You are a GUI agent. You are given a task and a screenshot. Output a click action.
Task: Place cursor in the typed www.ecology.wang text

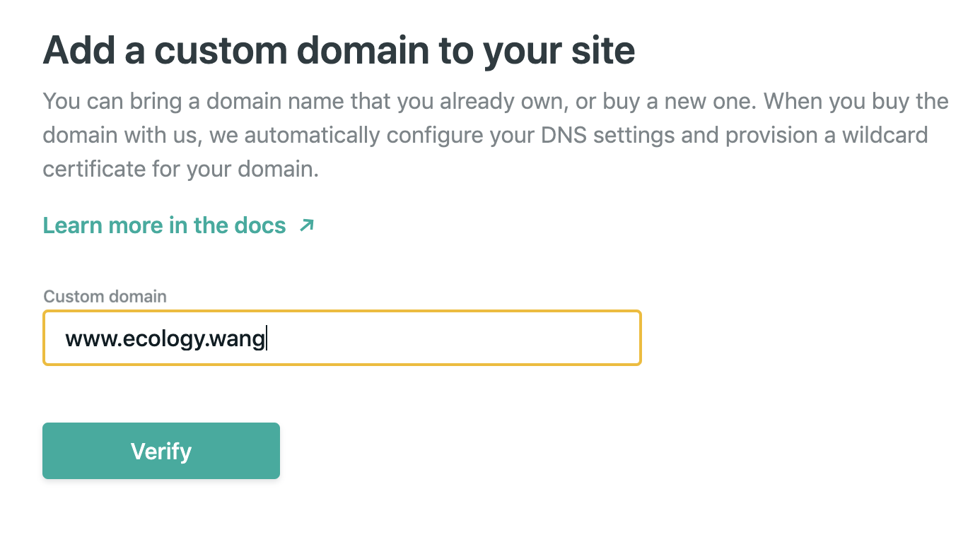(x=165, y=340)
